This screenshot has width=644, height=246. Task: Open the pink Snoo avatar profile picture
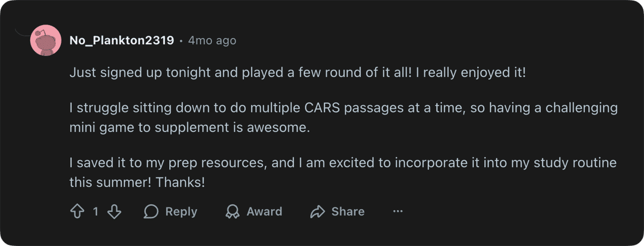[46, 40]
